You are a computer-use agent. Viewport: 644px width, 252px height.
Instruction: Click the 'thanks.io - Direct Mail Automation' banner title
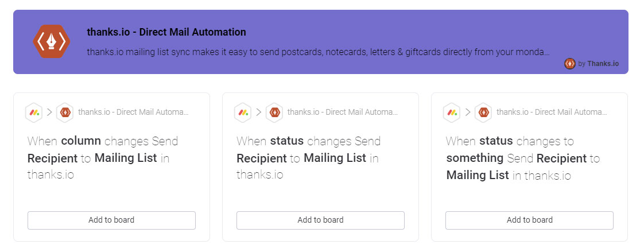click(166, 32)
